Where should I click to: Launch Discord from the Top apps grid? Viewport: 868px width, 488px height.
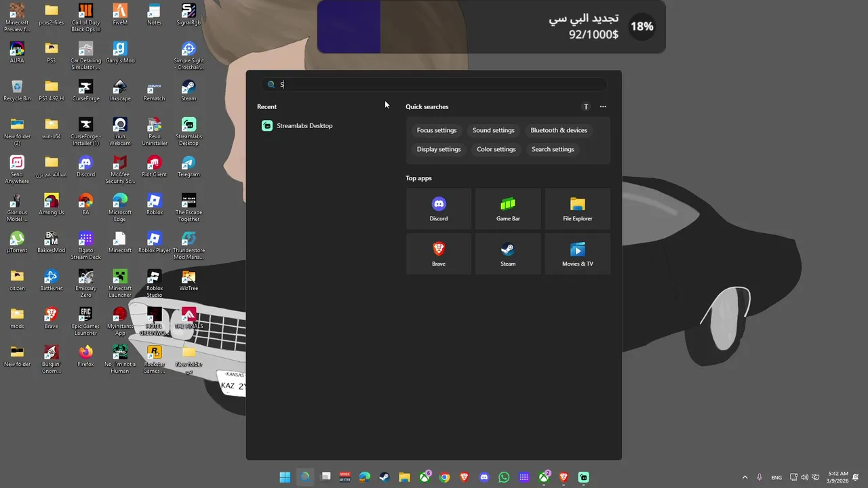click(439, 209)
